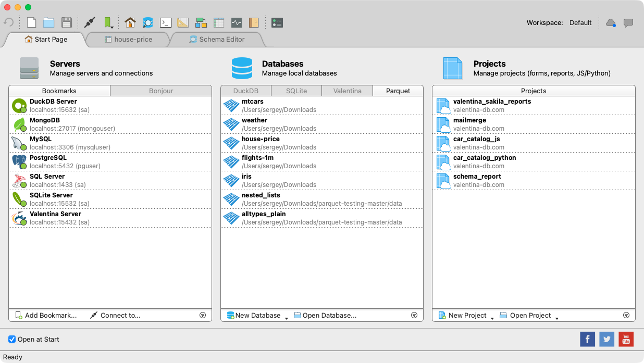
Task: Click the undo arrow icon in toolbar
Action: tap(8, 22)
